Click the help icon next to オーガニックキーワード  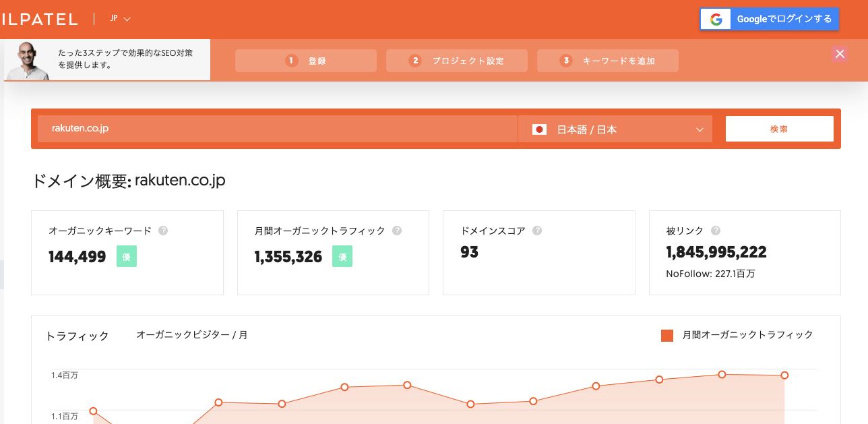[x=162, y=231]
